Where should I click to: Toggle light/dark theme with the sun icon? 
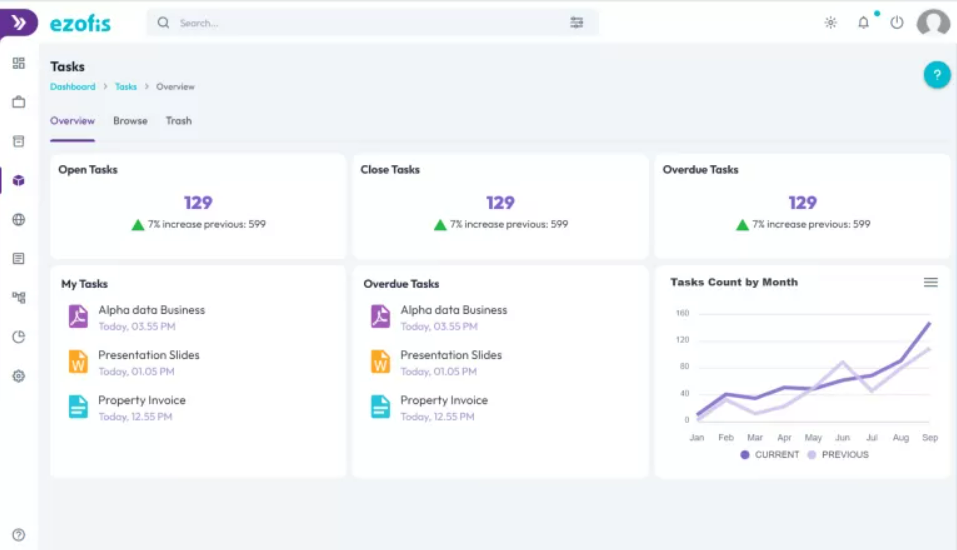coord(830,23)
